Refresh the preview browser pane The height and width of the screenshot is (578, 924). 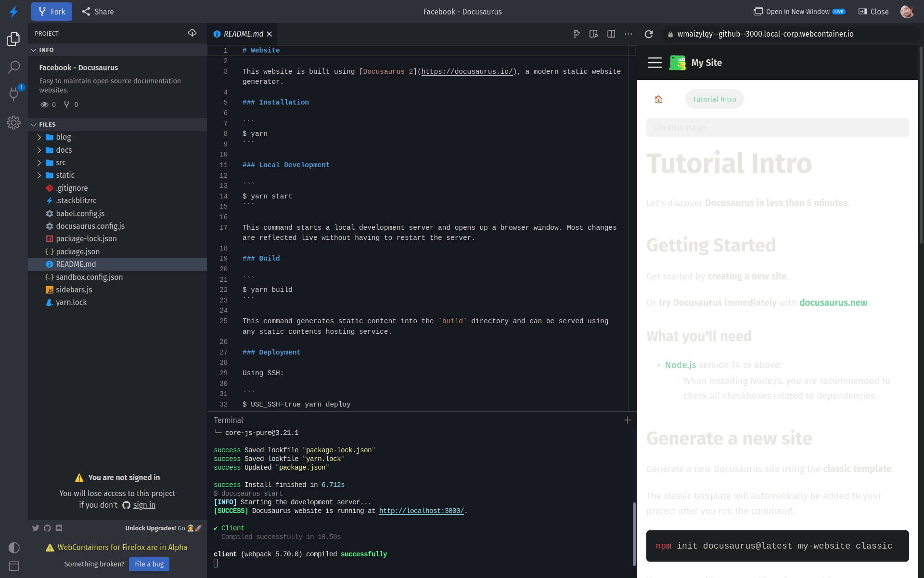[x=649, y=34]
